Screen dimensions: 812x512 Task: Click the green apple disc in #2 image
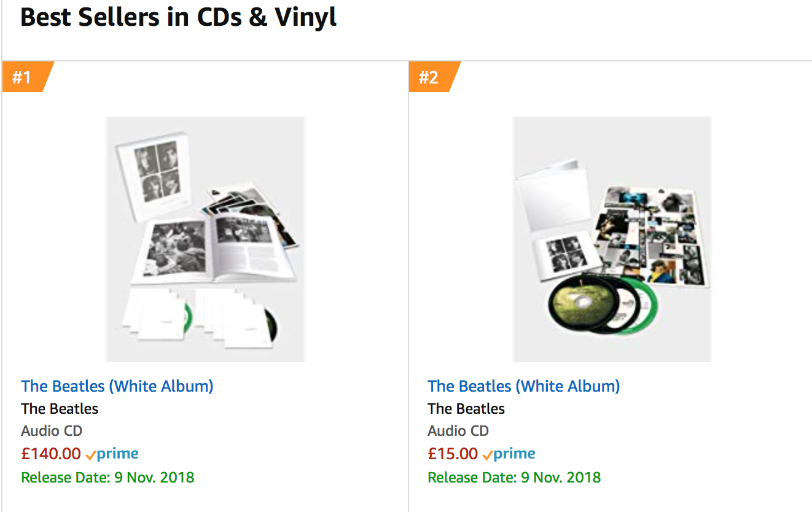(578, 306)
